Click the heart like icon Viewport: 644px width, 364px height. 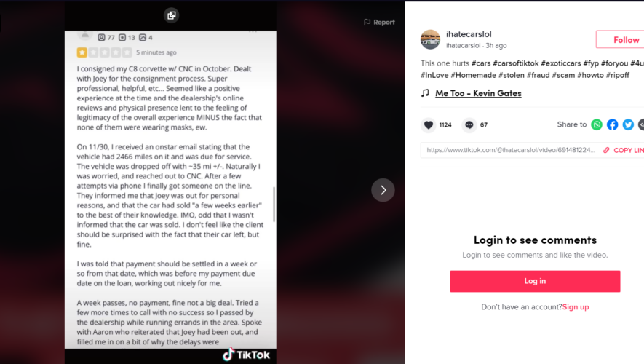(x=429, y=125)
